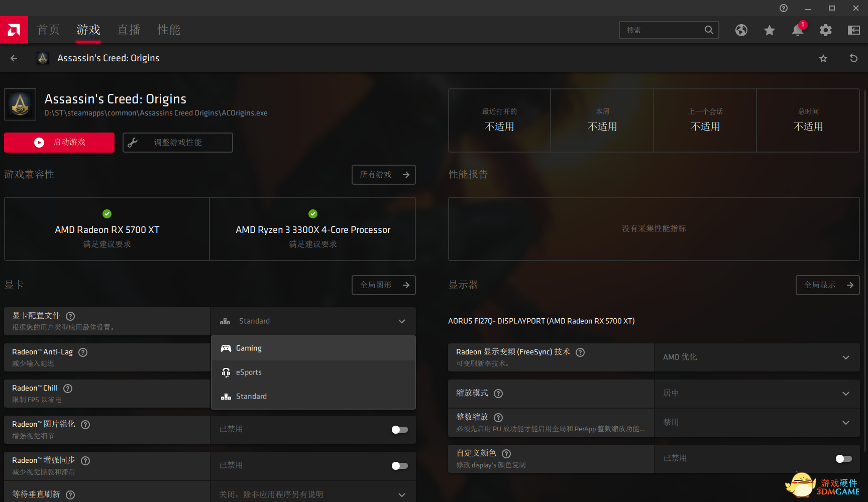
Task: Open settings gear icon
Action: pyautogui.click(x=826, y=30)
